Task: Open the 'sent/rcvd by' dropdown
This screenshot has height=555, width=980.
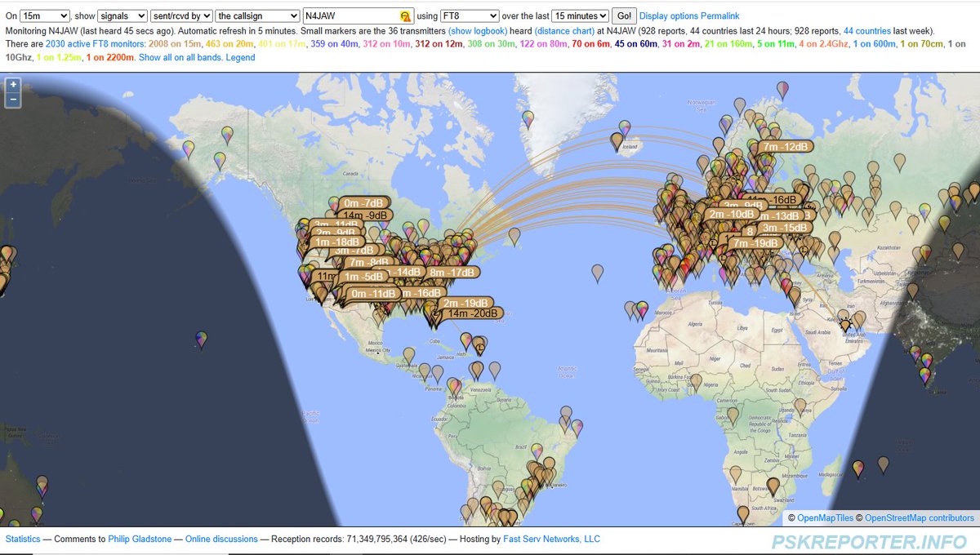Action: click(x=181, y=16)
